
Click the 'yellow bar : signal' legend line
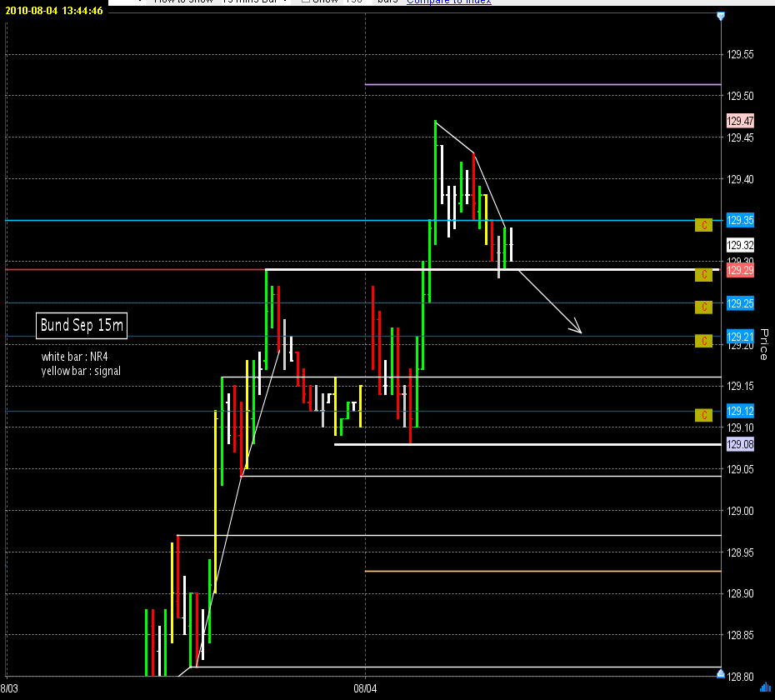pyautogui.click(x=81, y=372)
